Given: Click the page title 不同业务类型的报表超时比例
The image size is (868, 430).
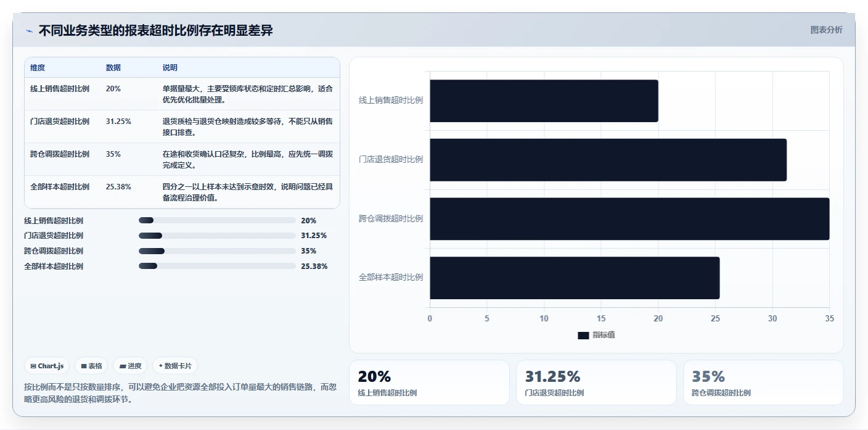Looking at the screenshot, I should pos(156,31).
